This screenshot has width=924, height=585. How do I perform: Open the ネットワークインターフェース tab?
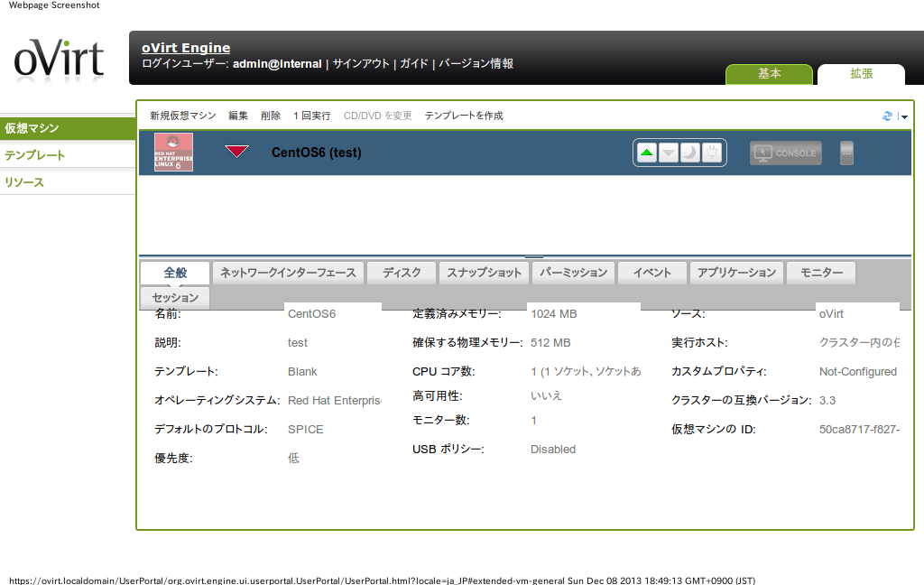pos(289,273)
